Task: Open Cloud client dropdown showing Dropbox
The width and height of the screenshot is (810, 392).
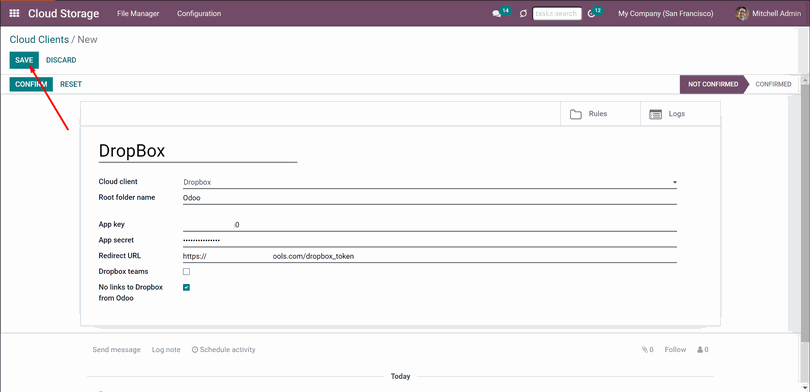Action: (430, 182)
